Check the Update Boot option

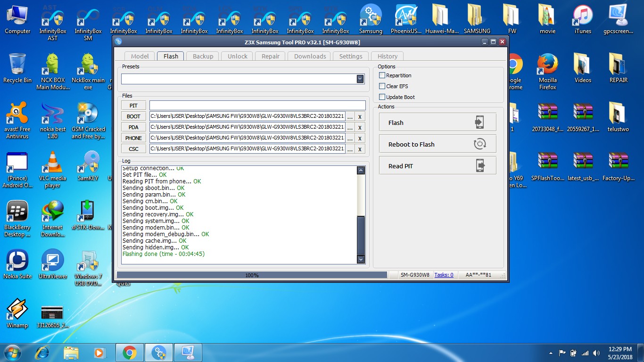pos(382,97)
